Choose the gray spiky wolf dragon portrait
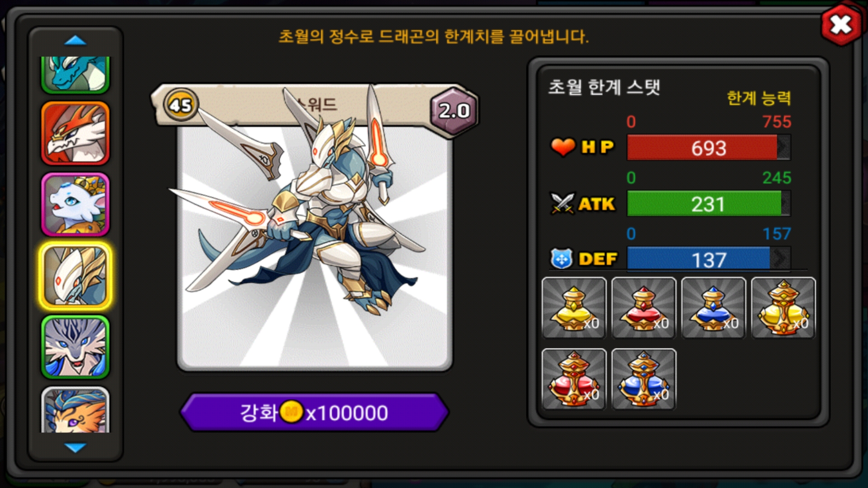This screenshot has height=488, width=868. (75, 347)
